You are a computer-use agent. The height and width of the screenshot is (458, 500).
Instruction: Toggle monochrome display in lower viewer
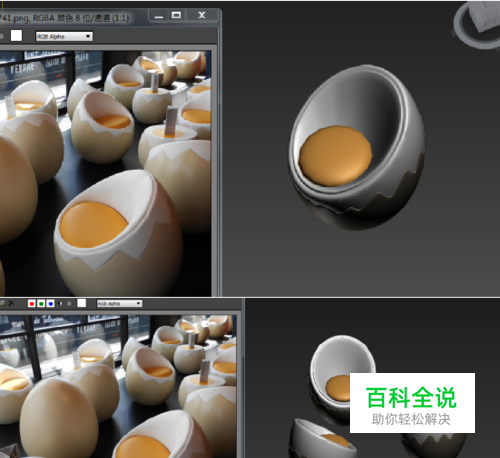coord(69,303)
